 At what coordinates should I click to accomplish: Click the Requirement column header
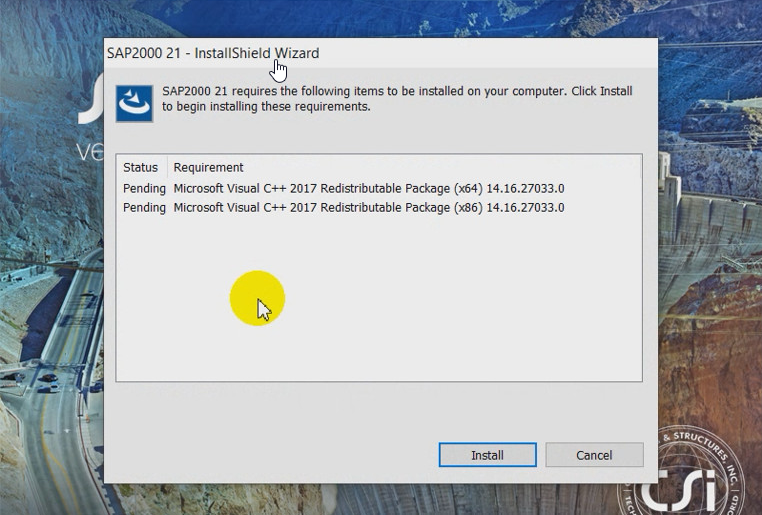(x=404, y=168)
